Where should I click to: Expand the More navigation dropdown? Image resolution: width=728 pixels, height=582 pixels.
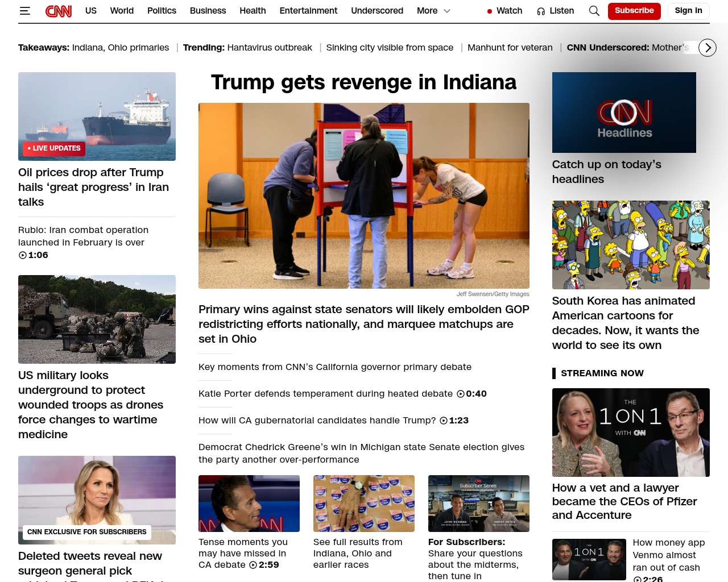pyautogui.click(x=433, y=11)
